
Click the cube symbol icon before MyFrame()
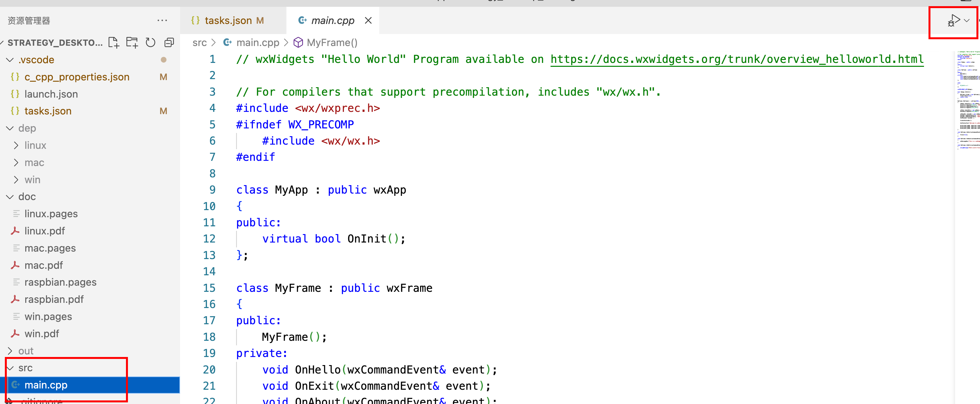click(298, 43)
